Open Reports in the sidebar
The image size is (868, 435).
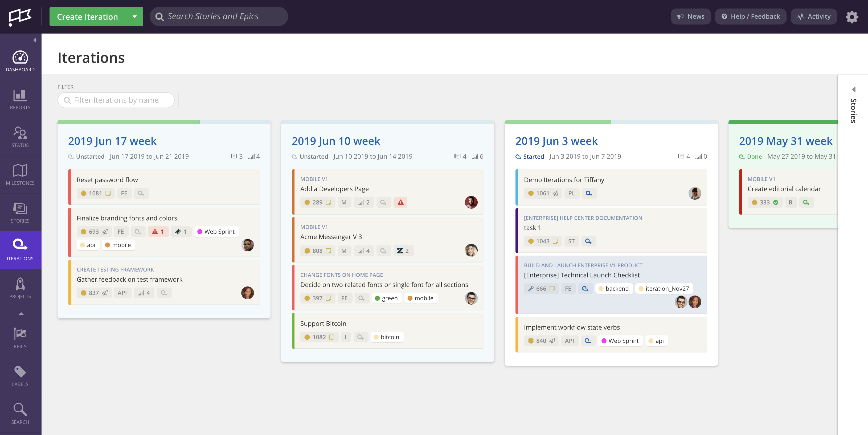click(20, 99)
